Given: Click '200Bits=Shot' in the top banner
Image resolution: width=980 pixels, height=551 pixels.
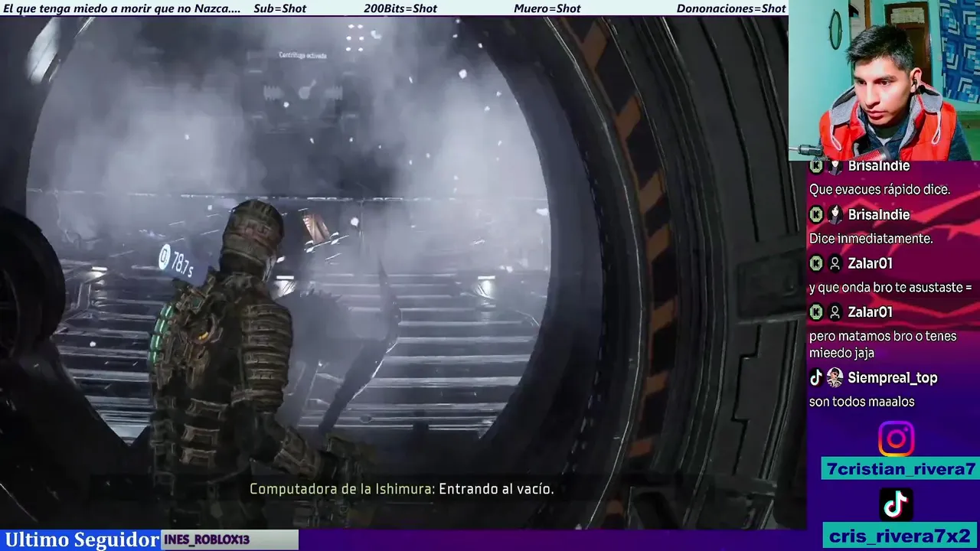Looking at the screenshot, I should [400, 8].
